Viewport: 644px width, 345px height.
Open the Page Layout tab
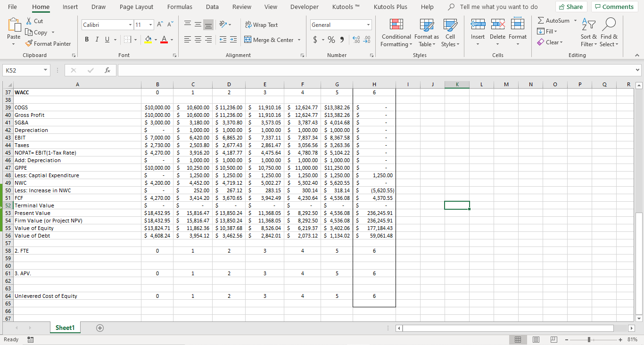pyautogui.click(x=136, y=7)
